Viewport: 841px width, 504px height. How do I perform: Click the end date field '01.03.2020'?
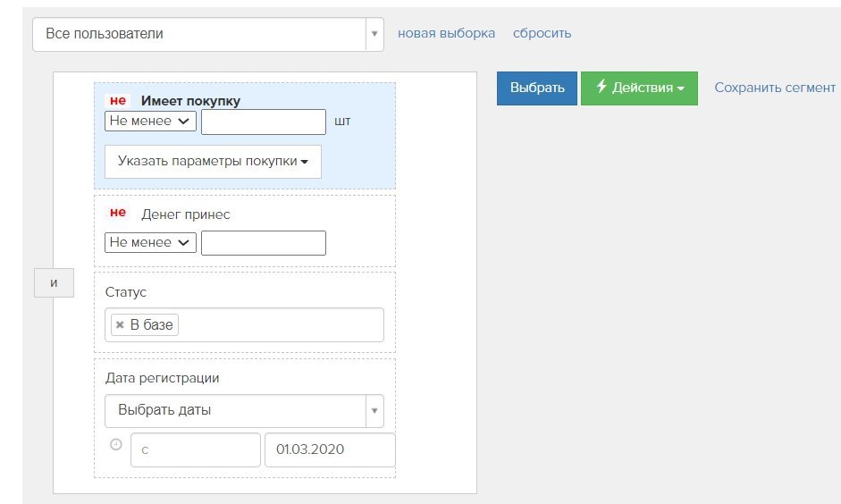(330, 449)
